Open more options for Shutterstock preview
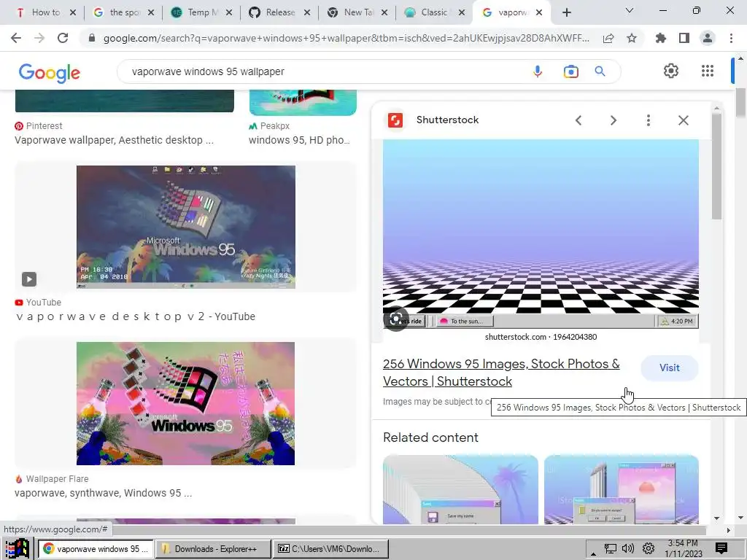Image resolution: width=747 pixels, height=560 pixels. pos(649,120)
